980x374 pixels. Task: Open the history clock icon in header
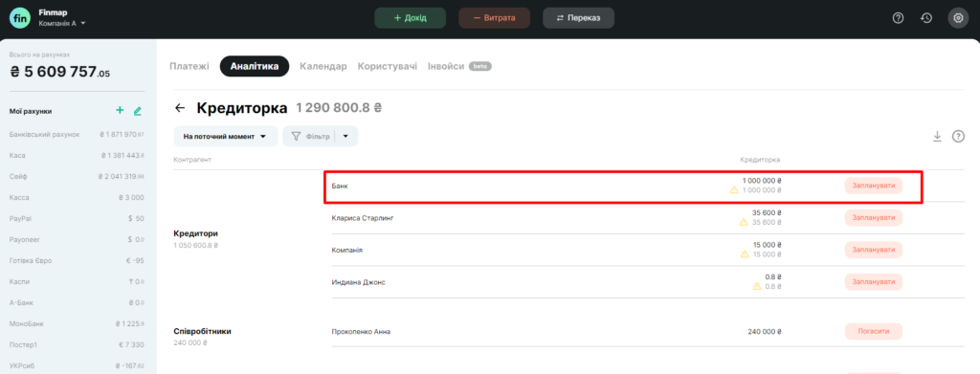pyautogui.click(x=926, y=18)
